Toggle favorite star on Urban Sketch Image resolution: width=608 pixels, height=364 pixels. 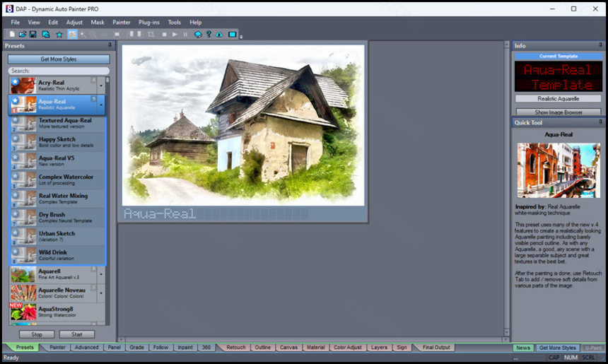point(15,233)
